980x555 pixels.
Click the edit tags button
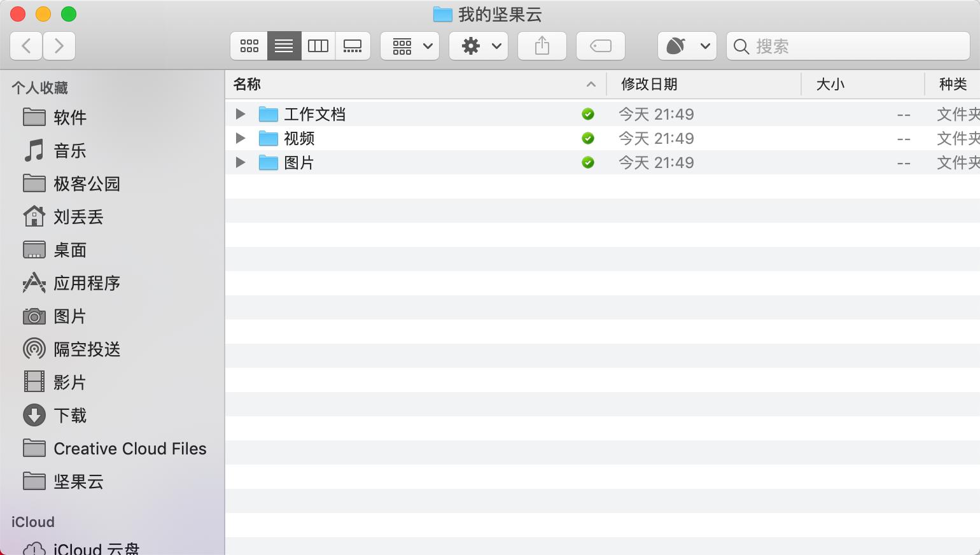pyautogui.click(x=601, y=46)
